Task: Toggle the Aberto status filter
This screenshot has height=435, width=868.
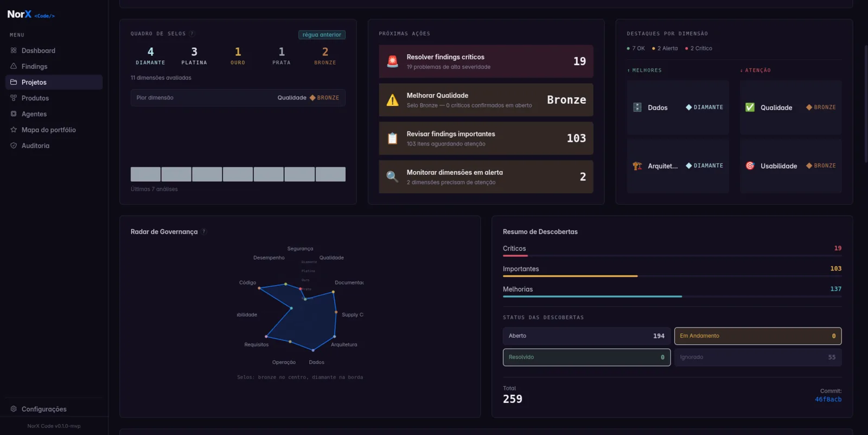Action: (586, 336)
